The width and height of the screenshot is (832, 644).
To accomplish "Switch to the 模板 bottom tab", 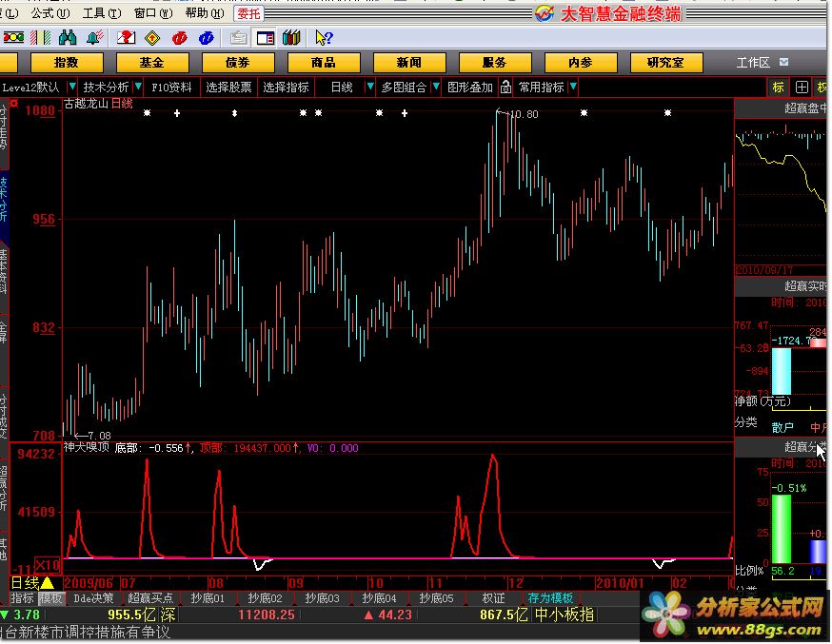I will [x=51, y=598].
